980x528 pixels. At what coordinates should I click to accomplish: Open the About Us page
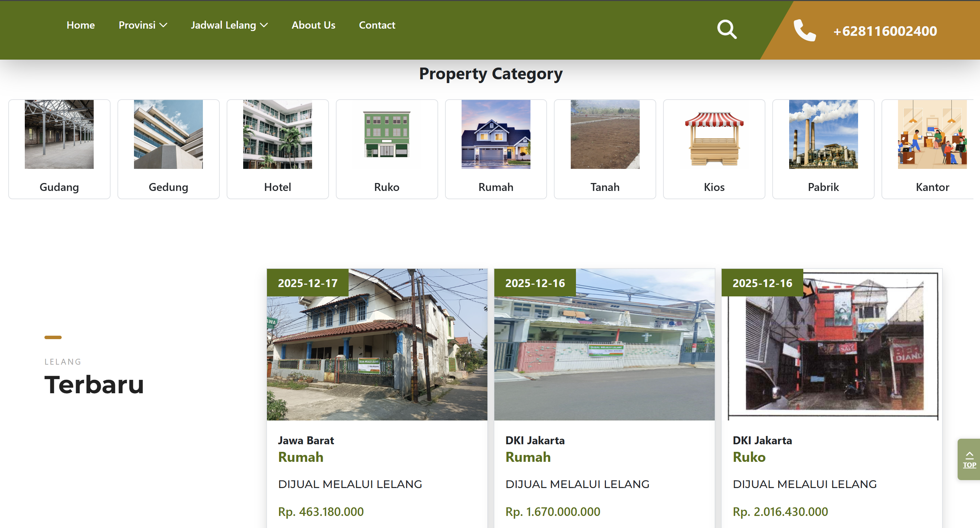(x=313, y=25)
